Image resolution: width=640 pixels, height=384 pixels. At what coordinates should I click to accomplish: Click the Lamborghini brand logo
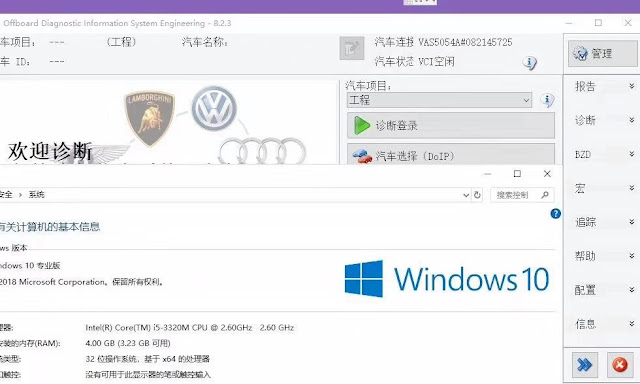(149, 118)
